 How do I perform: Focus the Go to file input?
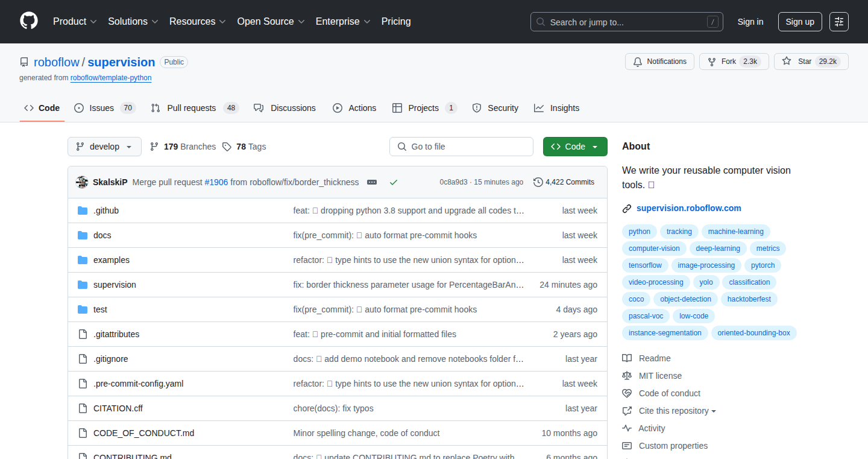coord(461,147)
